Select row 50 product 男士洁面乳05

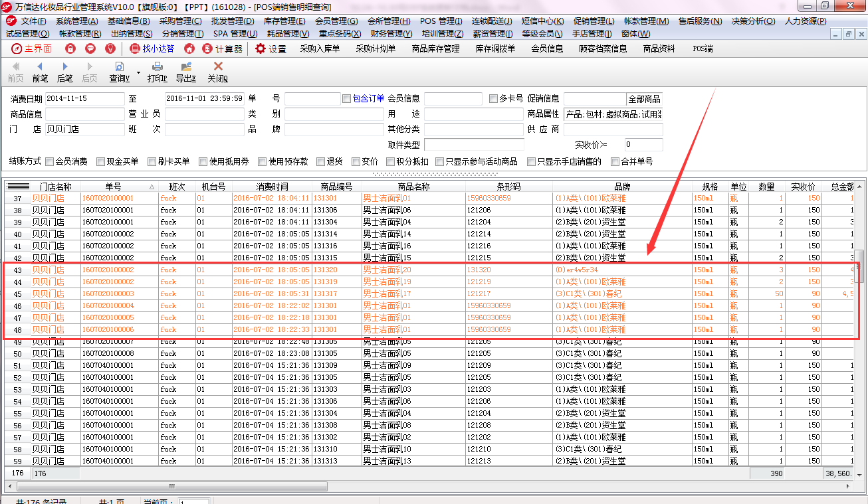point(429,354)
